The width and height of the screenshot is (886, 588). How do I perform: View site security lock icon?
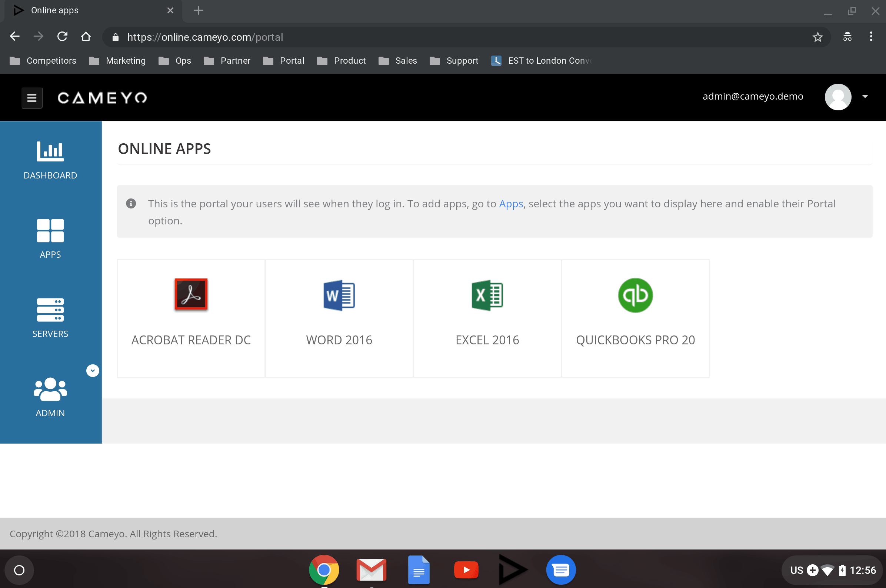click(116, 37)
